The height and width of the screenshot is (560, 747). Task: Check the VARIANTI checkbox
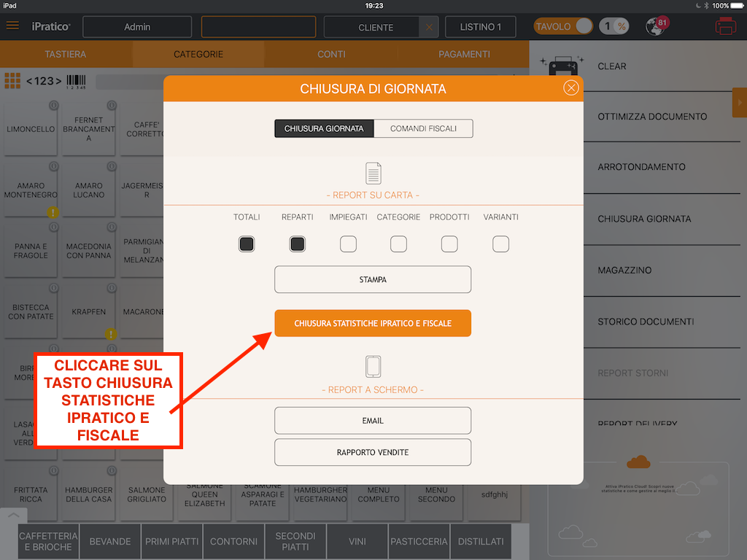point(500,244)
